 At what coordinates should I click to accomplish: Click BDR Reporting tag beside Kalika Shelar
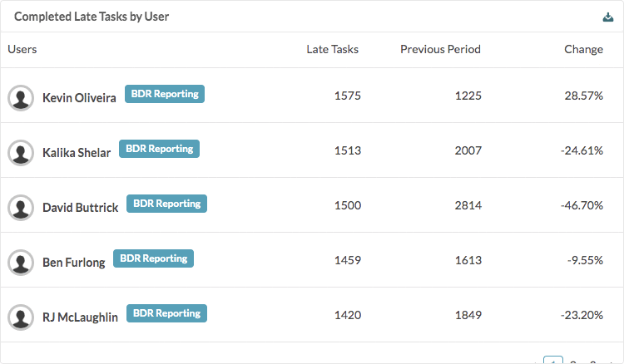[159, 149]
